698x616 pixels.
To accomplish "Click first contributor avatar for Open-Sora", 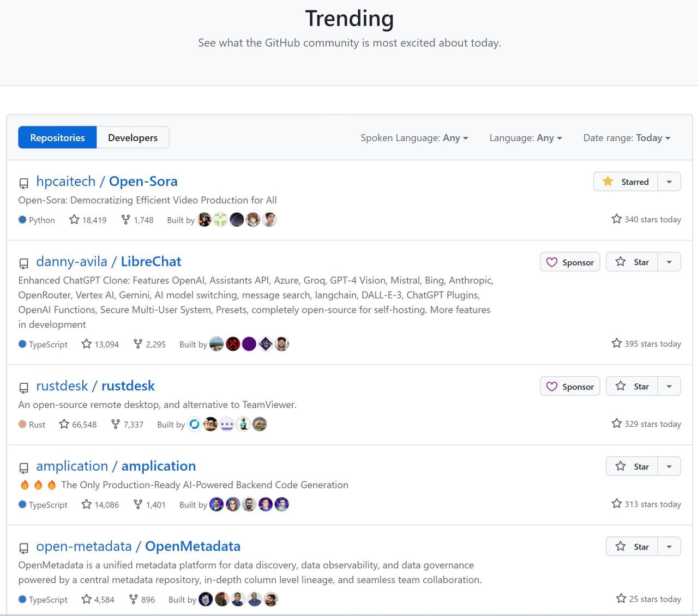I will (x=204, y=220).
